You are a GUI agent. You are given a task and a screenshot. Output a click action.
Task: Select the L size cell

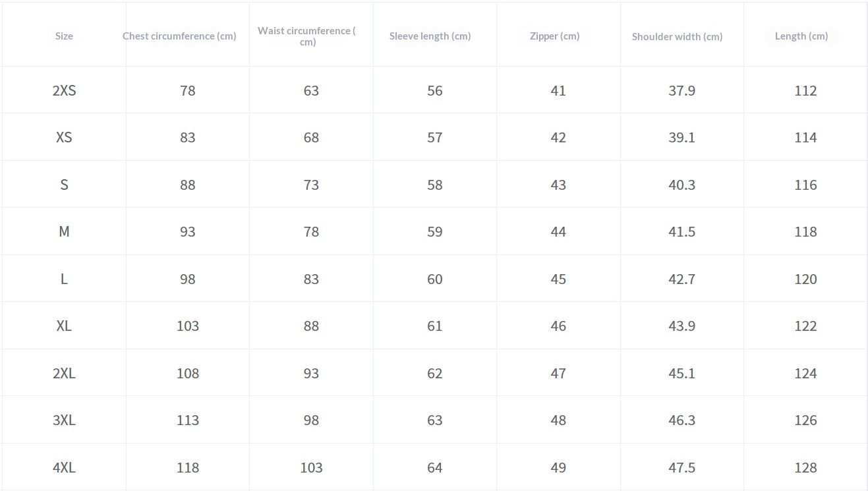pos(64,279)
